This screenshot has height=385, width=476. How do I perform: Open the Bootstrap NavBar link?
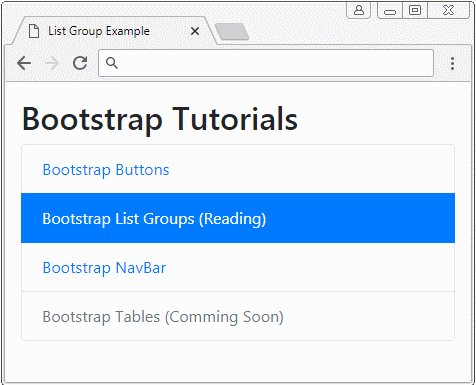click(104, 268)
